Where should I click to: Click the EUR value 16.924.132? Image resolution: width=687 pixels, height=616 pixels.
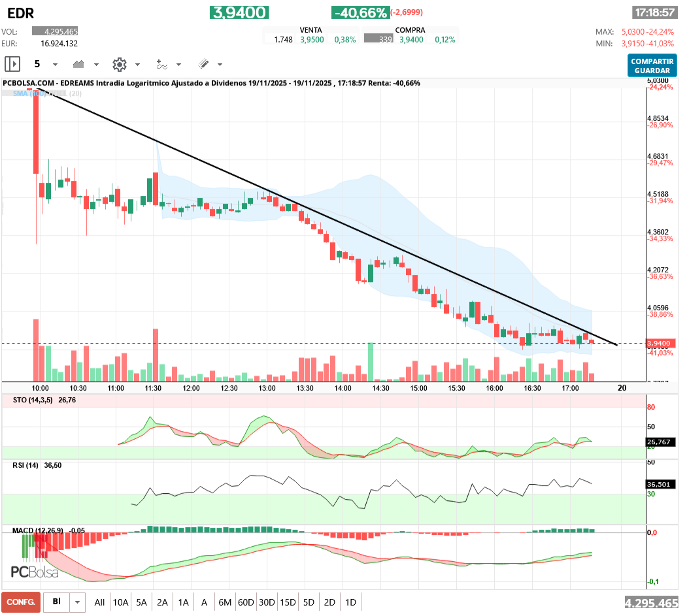(x=59, y=44)
